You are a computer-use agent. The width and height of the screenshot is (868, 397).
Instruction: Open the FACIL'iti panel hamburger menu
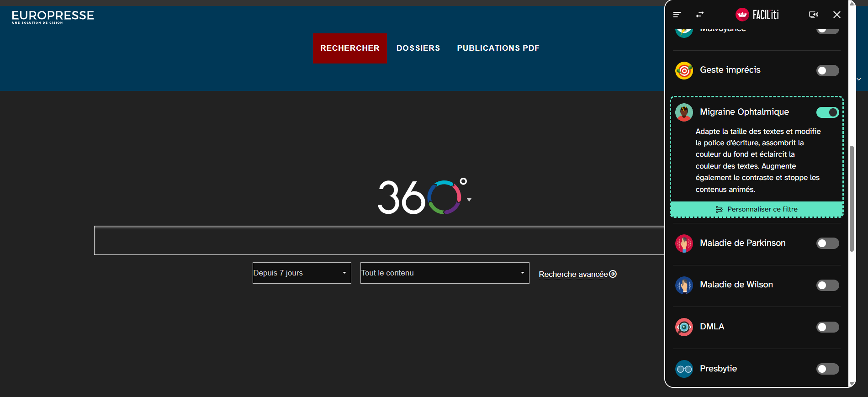click(x=677, y=15)
